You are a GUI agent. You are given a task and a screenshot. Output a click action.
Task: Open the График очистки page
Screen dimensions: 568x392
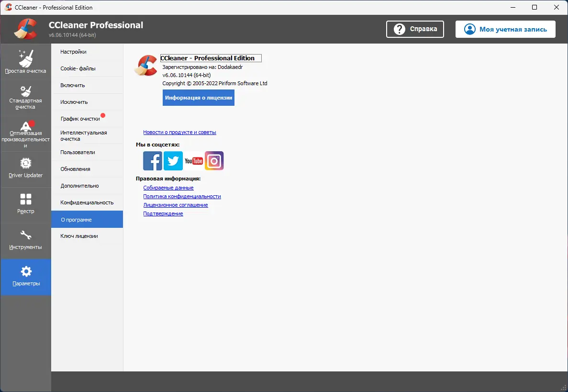87,119
